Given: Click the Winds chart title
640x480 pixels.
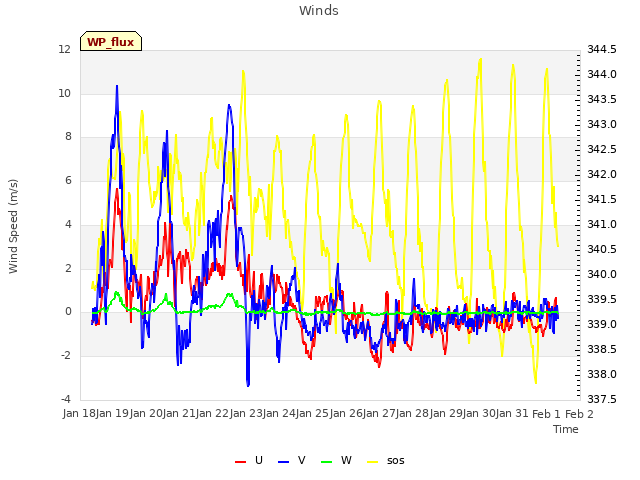Looking at the screenshot, I should click(x=319, y=11).
